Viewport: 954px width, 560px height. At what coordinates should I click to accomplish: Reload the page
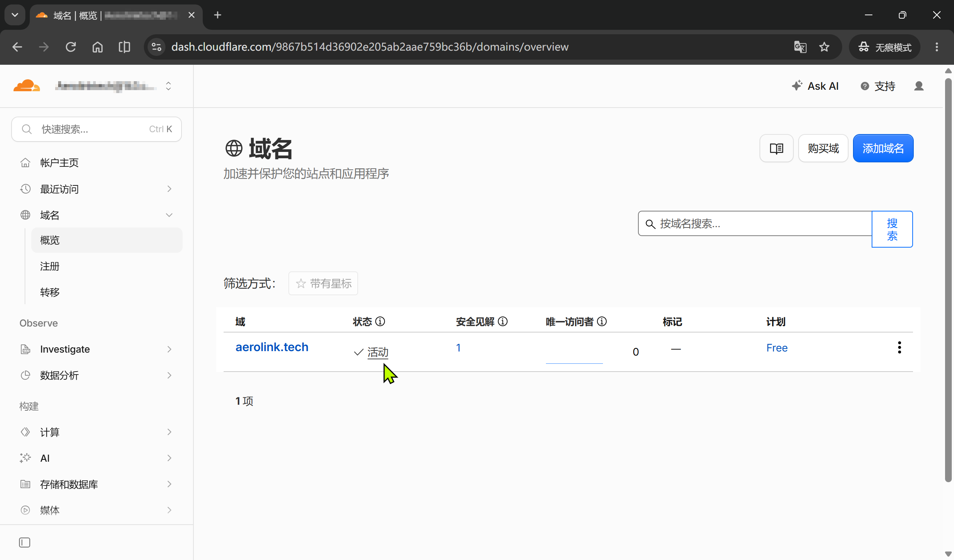point(71,47)
